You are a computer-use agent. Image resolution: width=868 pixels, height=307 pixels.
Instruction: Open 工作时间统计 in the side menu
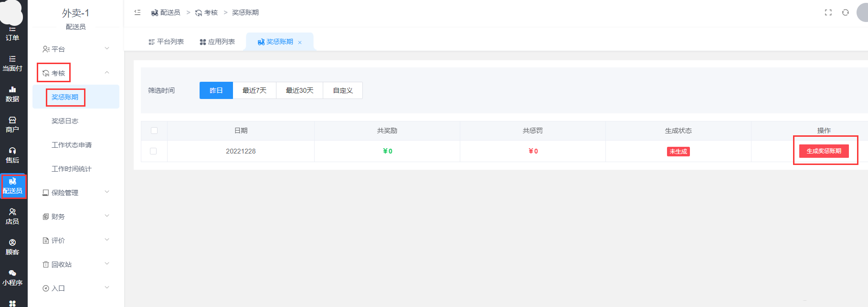[x=76, y=168]
